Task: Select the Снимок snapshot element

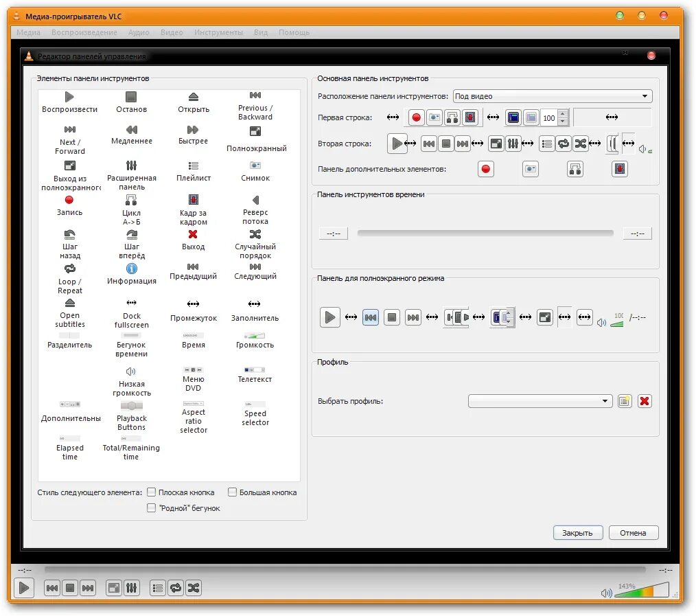Action: [x=255, y=171]
